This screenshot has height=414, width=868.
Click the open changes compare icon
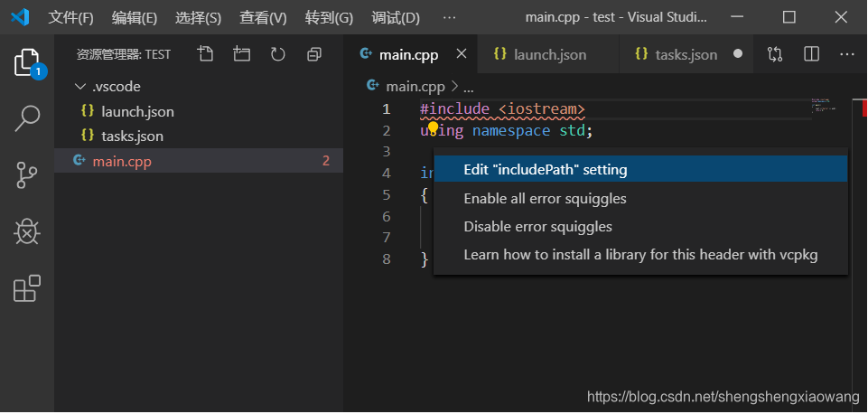pyautogui.click(x=775, y=54)
